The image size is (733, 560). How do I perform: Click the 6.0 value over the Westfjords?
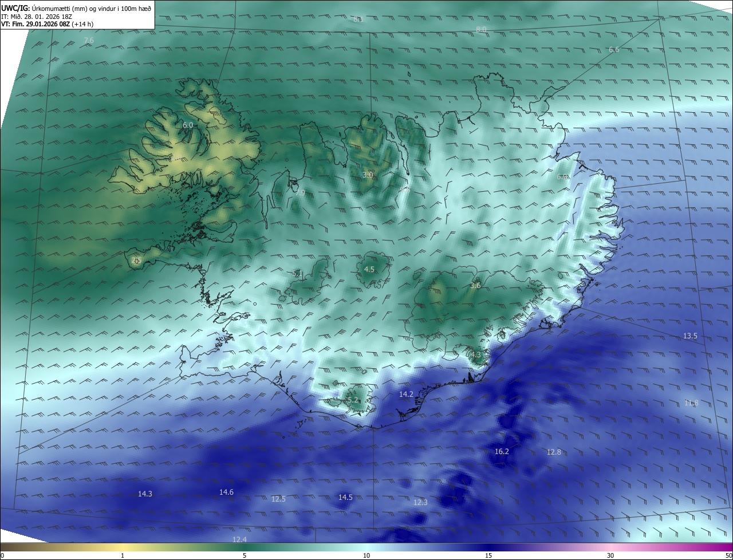point(188,125)
